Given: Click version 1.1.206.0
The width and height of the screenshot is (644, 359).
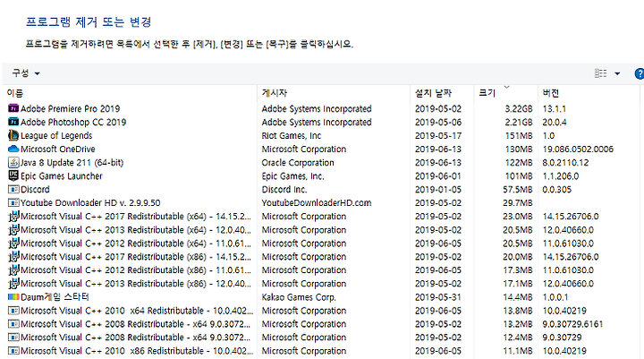Looking at the screenshot, I should (x=561, y=176).
